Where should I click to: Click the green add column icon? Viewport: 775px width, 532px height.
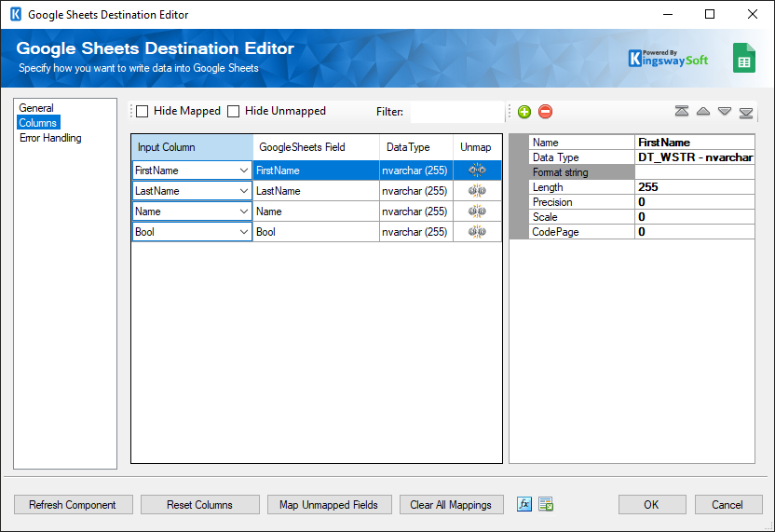(x=524, y=112)
